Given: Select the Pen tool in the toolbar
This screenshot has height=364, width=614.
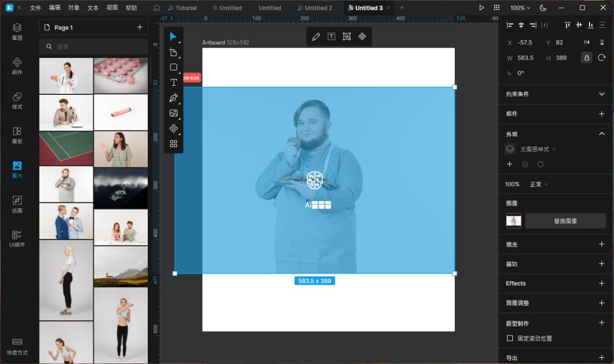Looking at the screenshot, I should 173,98.
